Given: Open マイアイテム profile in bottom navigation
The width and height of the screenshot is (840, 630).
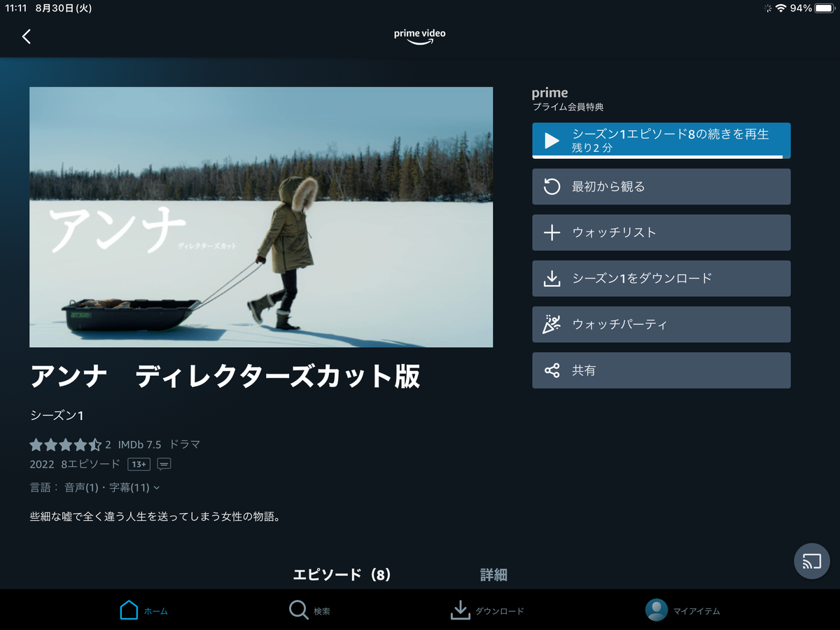Looking at the screenshot, I should point(683,610).
